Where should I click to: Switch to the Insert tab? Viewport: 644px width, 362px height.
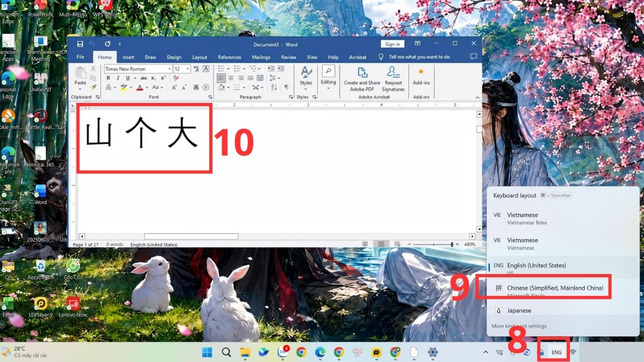click(128, 57)
